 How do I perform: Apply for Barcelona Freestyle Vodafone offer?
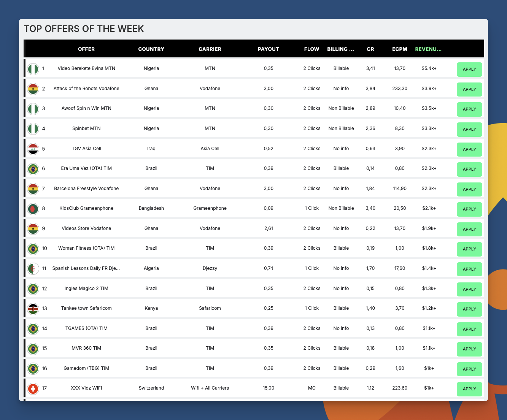[x=469, y=189]
